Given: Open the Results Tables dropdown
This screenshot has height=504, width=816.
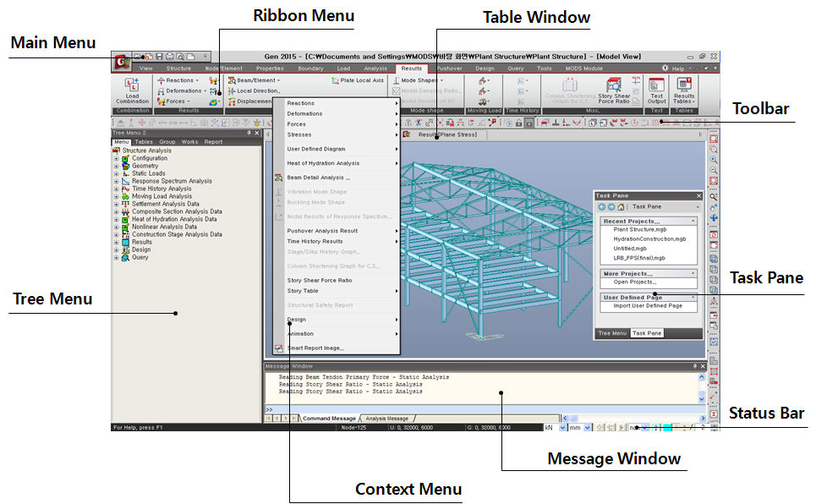Looking at the screenshot, I should point(684,91).
